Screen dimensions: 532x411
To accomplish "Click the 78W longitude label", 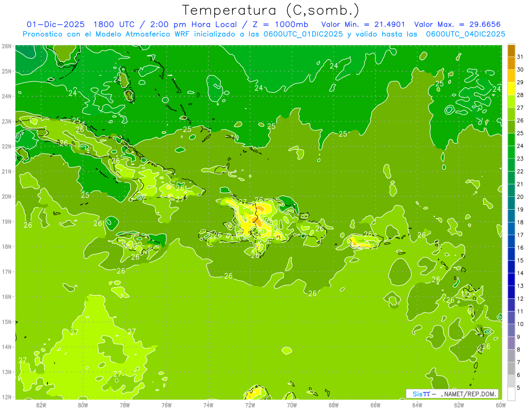I will [125, 405].
